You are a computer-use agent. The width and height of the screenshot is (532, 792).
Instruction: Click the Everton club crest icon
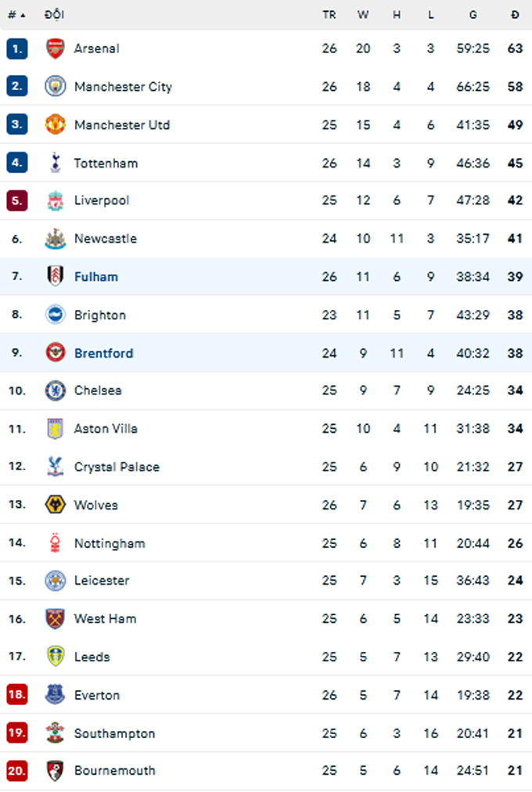pyautogui.click(x=56, y=695)
